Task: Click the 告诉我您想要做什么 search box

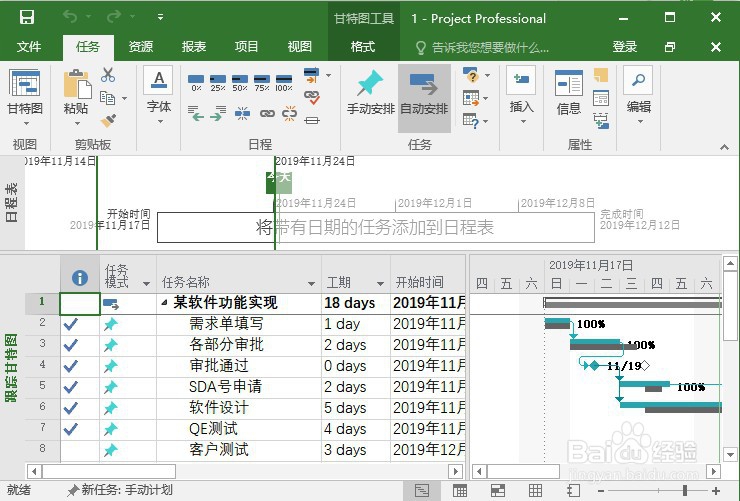Action: (x=482, y=47)
